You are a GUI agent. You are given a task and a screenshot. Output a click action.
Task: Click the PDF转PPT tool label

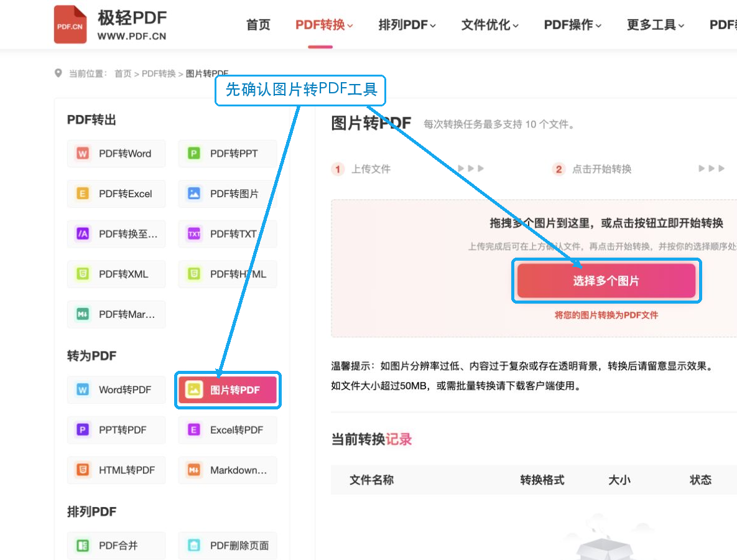click(234, 154)
